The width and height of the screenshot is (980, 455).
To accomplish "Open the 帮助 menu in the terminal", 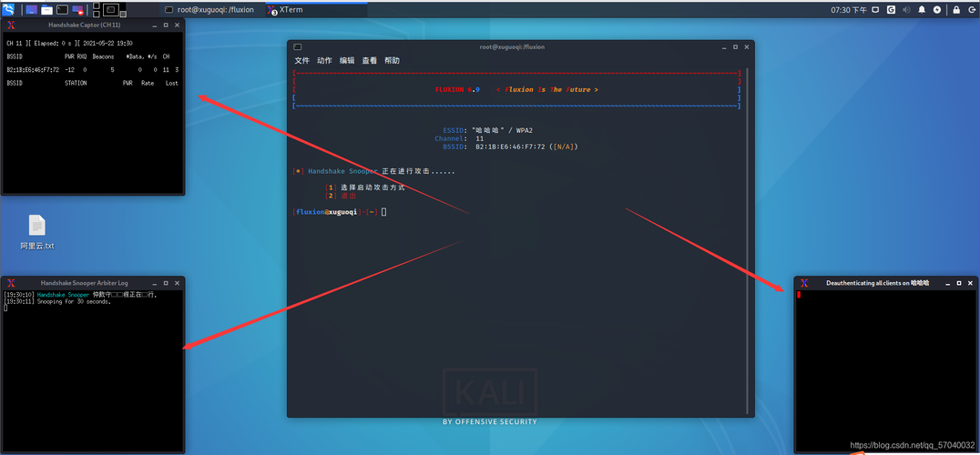I will pyautogui.click(x=392, y=61).
